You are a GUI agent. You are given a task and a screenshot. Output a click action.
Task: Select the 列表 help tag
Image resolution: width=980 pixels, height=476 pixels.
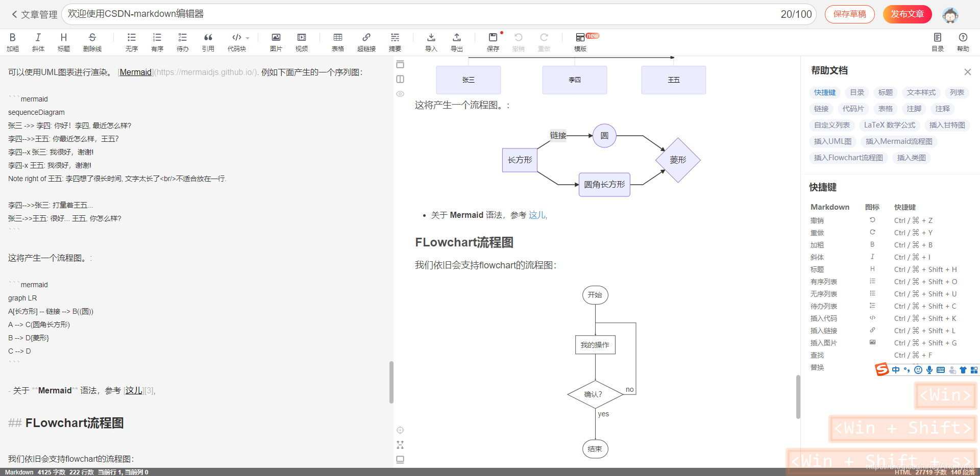pyautogui.click(x=957, y=92)
